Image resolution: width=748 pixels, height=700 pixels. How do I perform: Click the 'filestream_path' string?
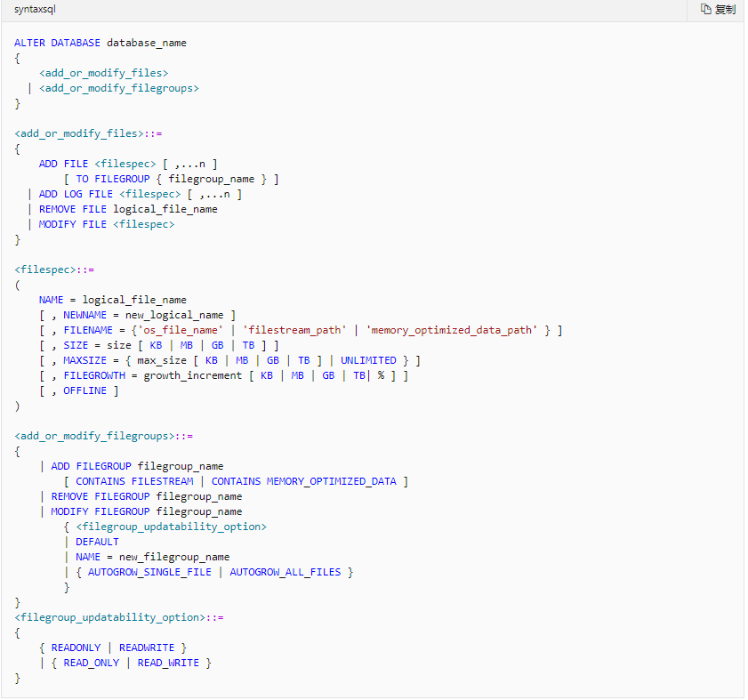[x=294, y=330]
